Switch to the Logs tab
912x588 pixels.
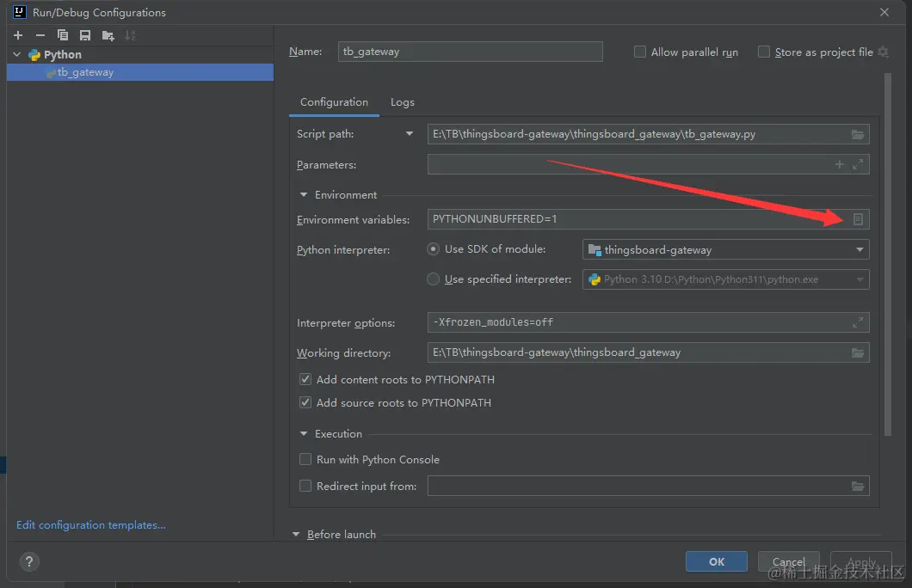pos(403,102)
